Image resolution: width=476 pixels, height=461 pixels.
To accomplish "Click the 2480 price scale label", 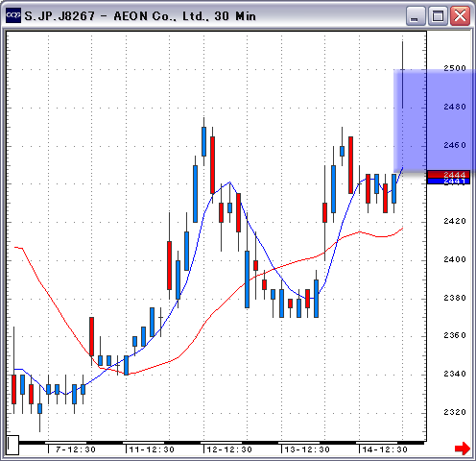I will [x=455, y=107].
